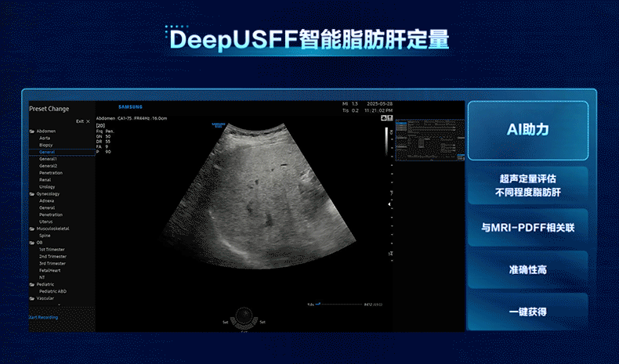This screenshot has width=619, height=364.
Task: Select the Biopsy preset
Action: tap(45, 145)
